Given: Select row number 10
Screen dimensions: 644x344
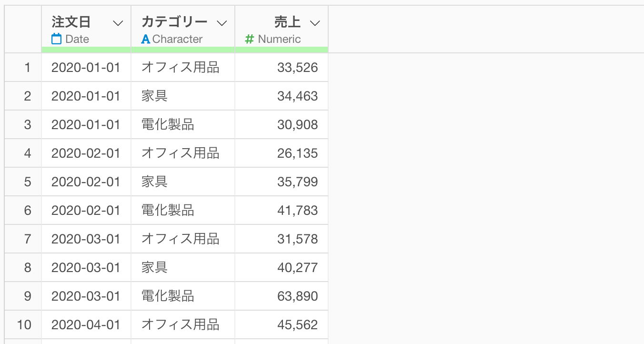Looking at the screenshot, I should [23, 324].
